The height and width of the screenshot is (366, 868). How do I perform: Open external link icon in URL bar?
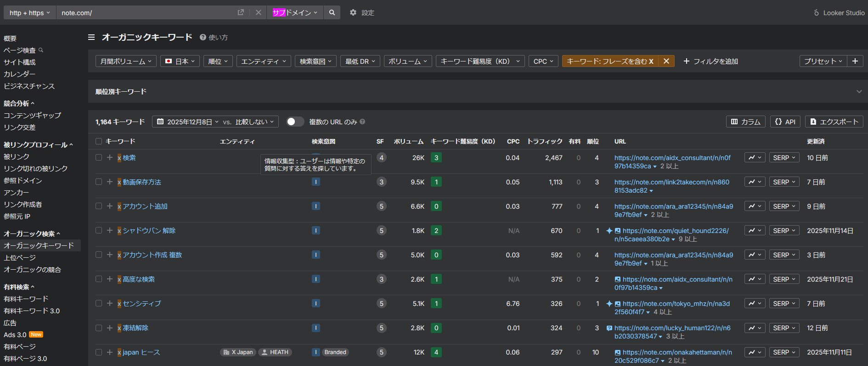tap(241, 13)
